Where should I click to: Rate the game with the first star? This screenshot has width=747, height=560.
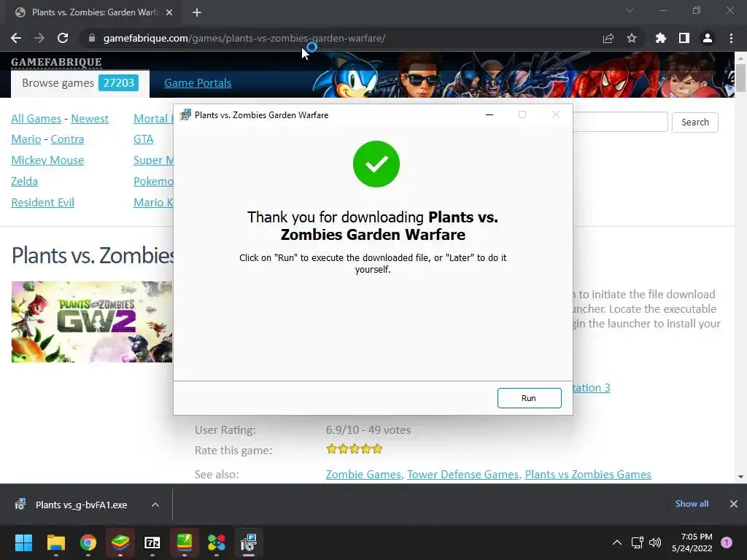coord(332,449)
